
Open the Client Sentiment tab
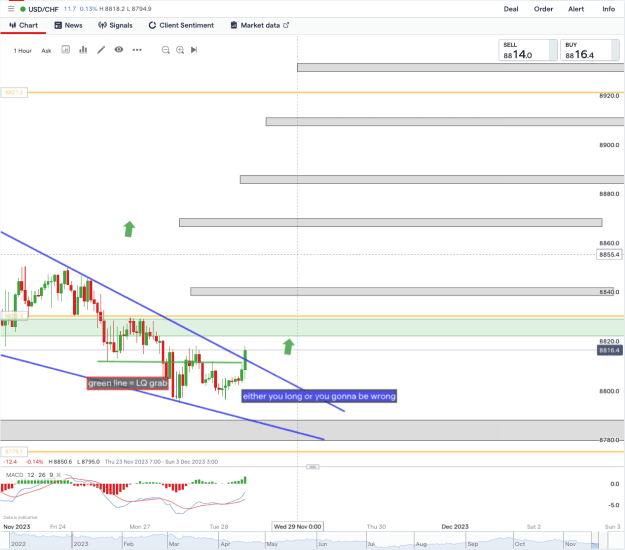point(181,25)
